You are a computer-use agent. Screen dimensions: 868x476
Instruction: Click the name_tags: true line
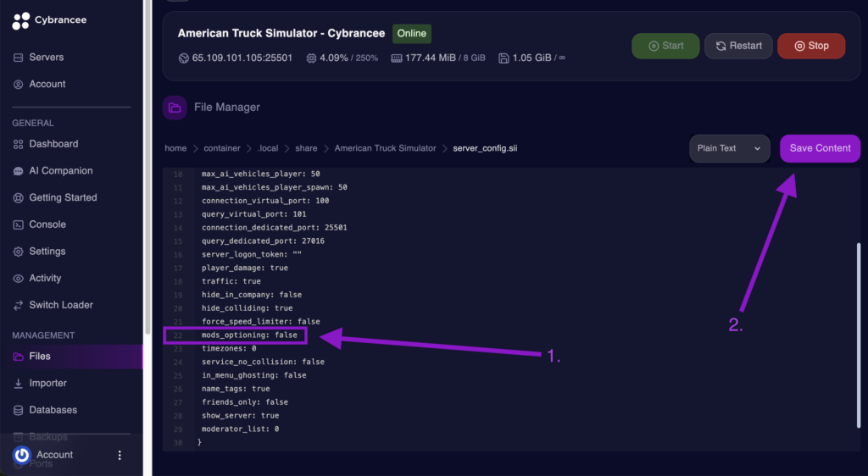click(236, 389)
